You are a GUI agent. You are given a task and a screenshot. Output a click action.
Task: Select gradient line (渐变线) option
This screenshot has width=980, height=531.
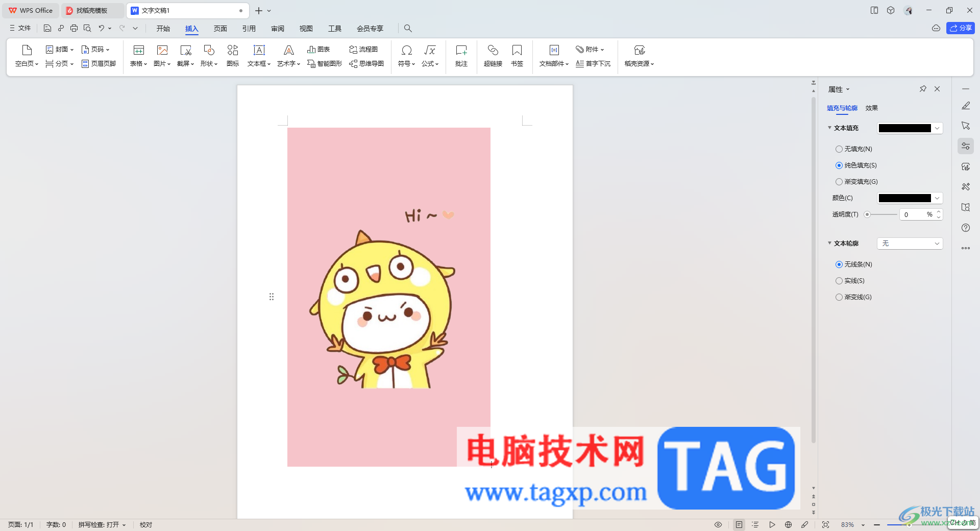(x=853, y=297)
